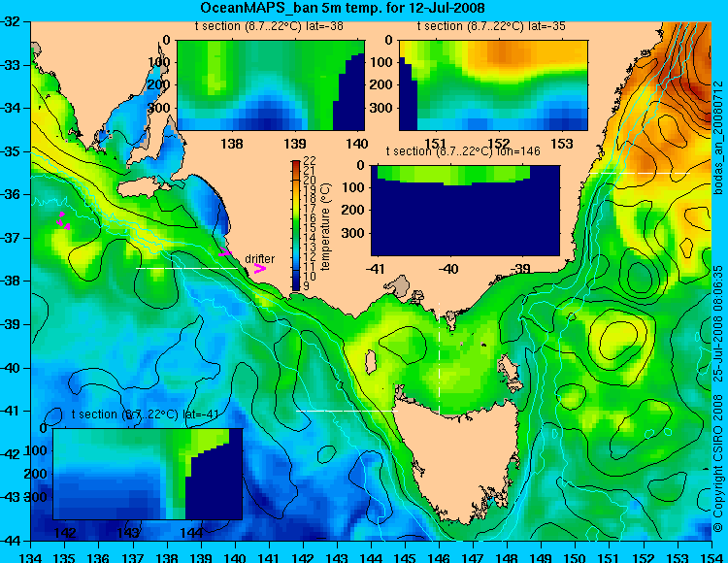Click the 't section (8.7..22°C) lat=-41' heading
Screen dimensions: 728x563
point(146,414)
